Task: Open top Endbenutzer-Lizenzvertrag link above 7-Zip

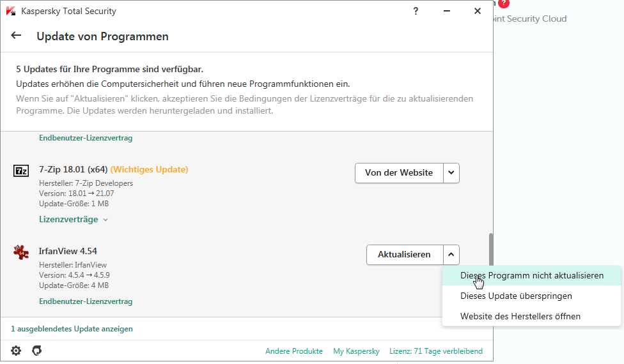Action: point(86,138)
